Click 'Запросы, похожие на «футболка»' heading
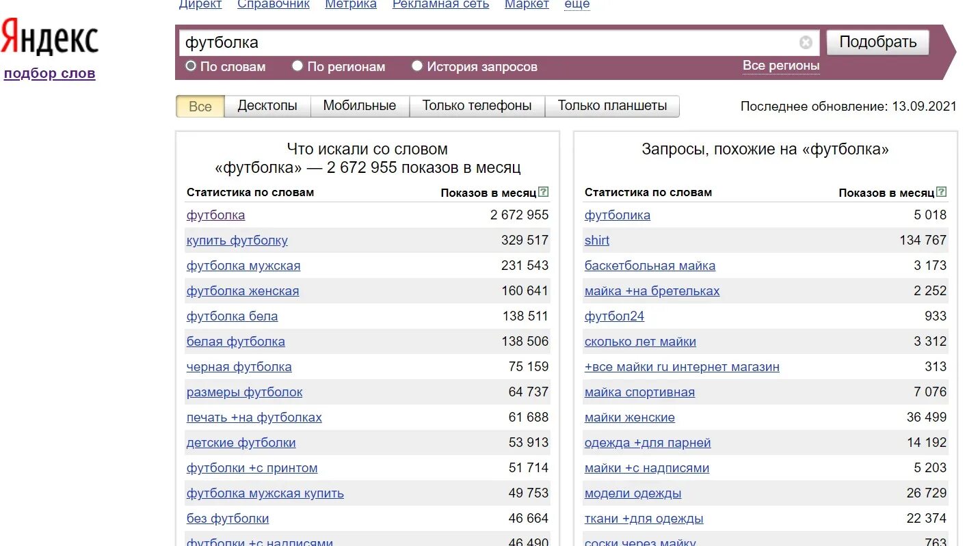 click(765, 150)
